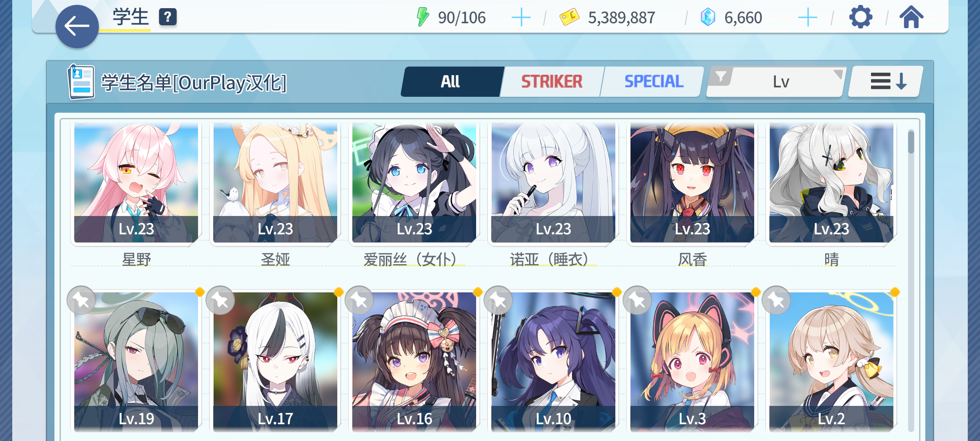Expand the Lv sort dropdown
Screen dimensions: 980x441
pos(776,82)
